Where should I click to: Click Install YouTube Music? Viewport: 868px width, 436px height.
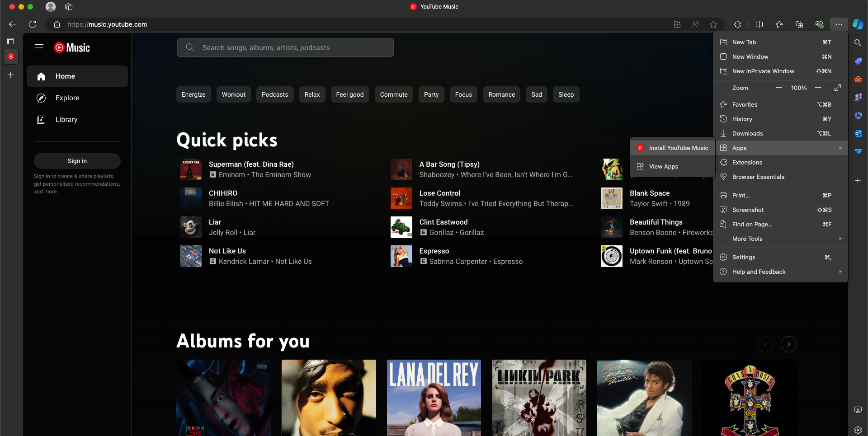pos(672,148)
